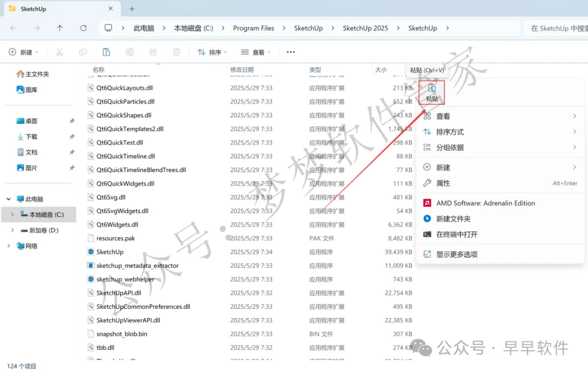Viewport: 588px width, 372px height.
Task: Sort by 名称 column header
Action: pos(99,70)
